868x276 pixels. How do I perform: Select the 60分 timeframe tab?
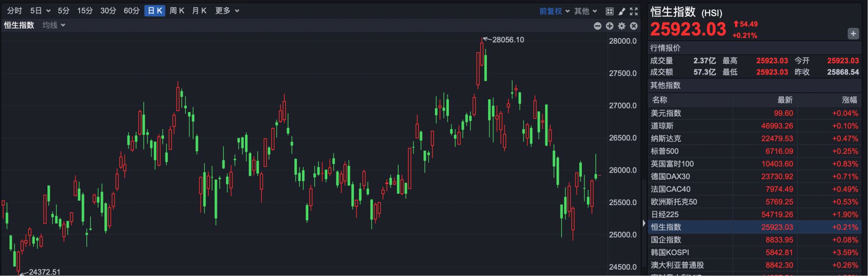(x=132, y=11)
